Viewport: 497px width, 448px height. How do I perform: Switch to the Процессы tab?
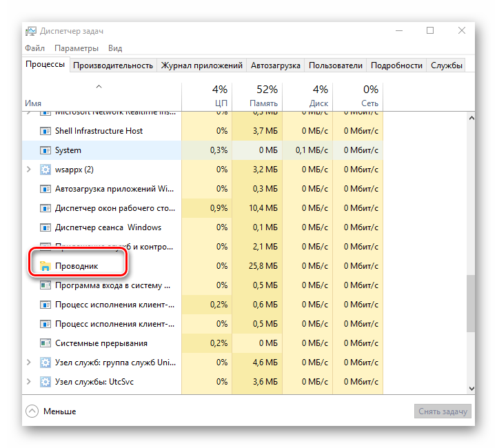pos(45,64)
